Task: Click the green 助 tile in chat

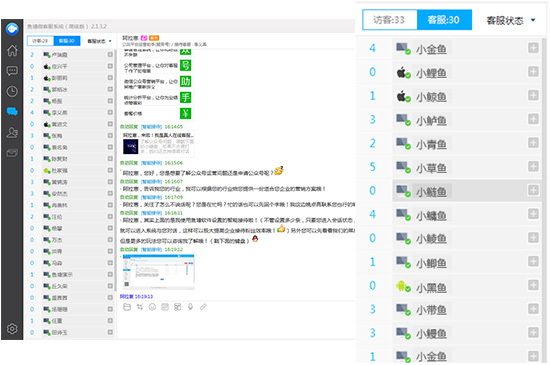Action: coord(186,81)
